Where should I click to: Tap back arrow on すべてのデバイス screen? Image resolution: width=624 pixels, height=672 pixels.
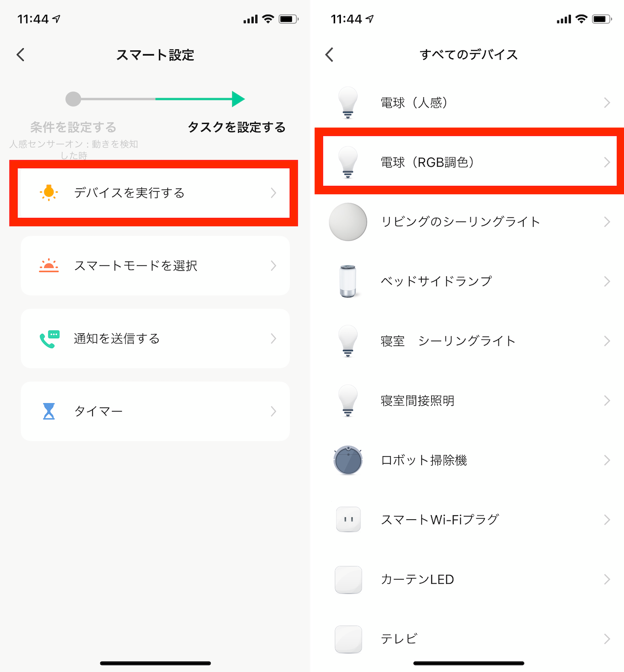coord(329,55)
